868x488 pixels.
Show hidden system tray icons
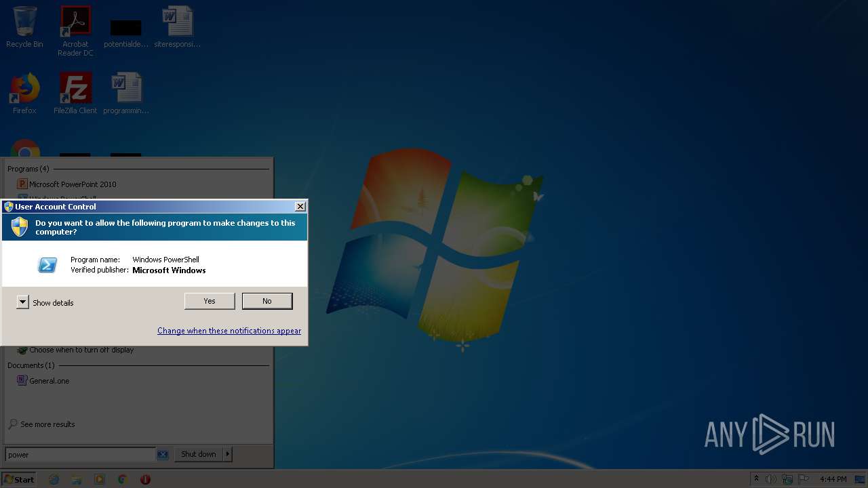tap(757, 479)
